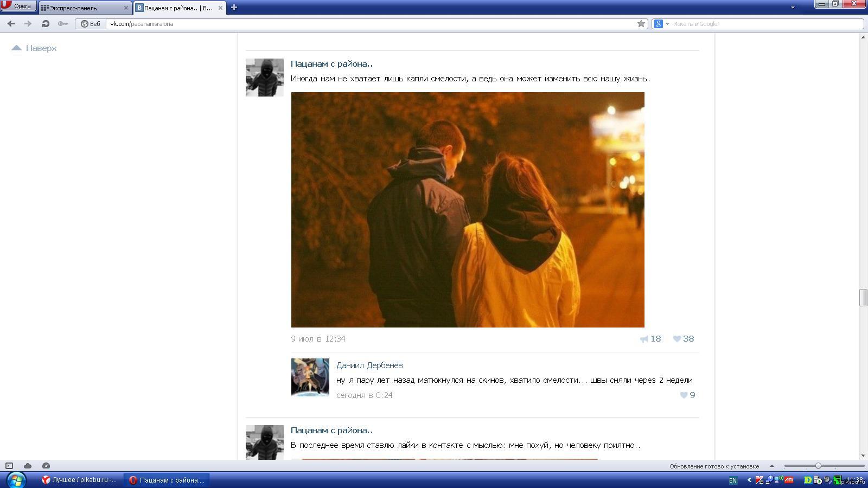Open Opera Link cloud icon in status bar
Image resolution: width=868 pixels, height=488 pixels.
coord(28,466)
